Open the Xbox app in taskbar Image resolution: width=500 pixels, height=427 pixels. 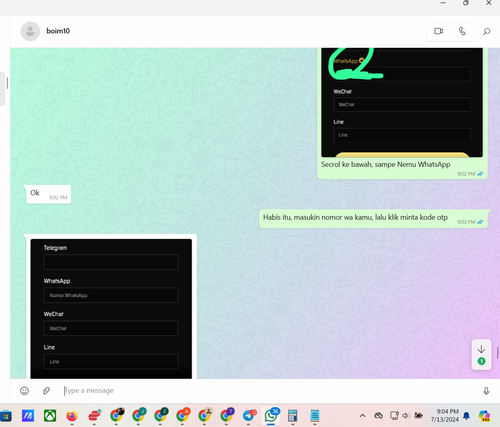click(x=50, y=416)
